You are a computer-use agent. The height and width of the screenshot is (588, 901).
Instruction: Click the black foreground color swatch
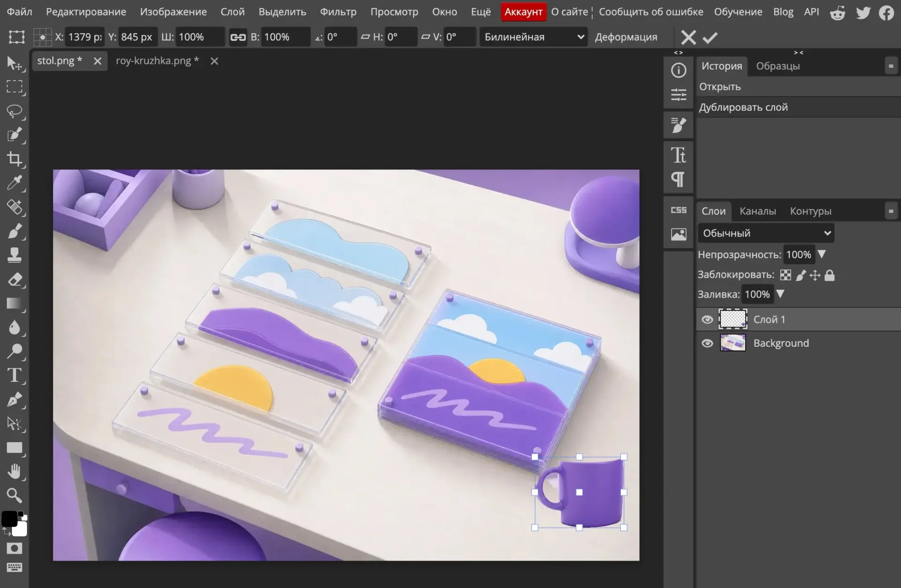[9, 519]
